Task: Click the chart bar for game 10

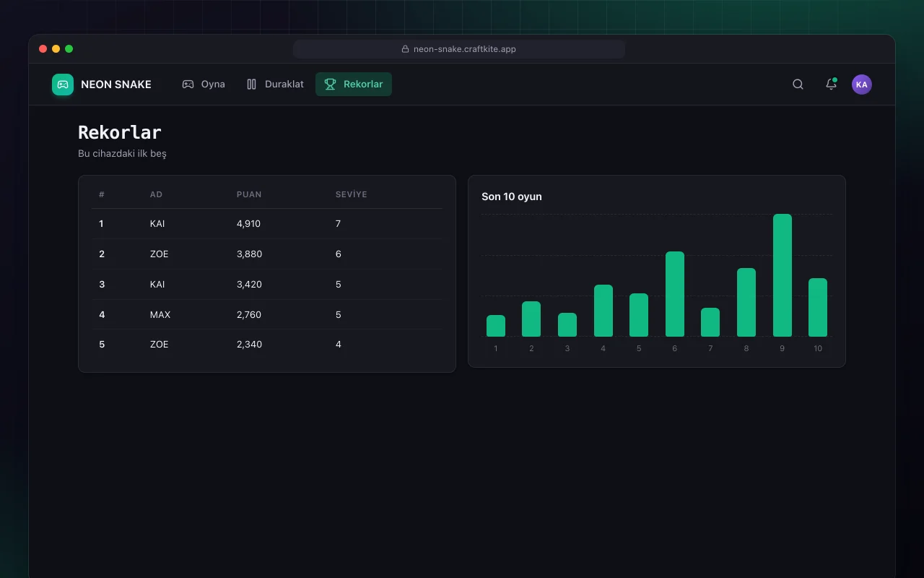Action: click(x=818, y=308)
